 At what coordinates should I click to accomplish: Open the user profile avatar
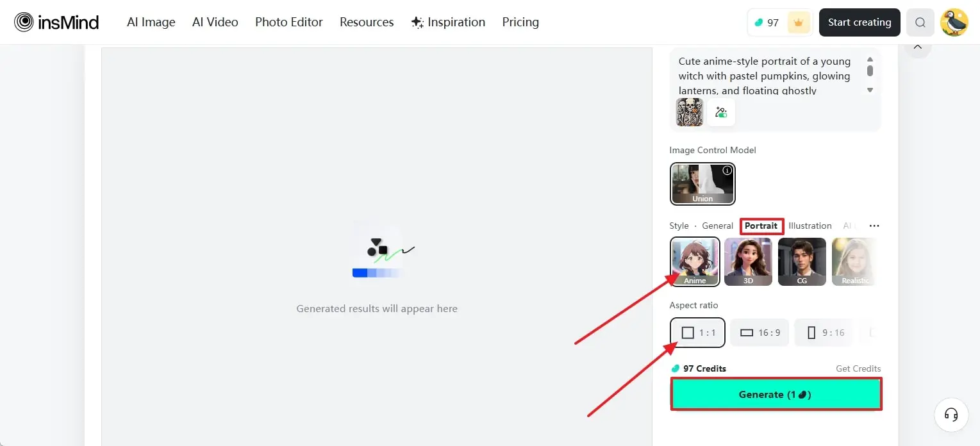[x=953, y=22]
